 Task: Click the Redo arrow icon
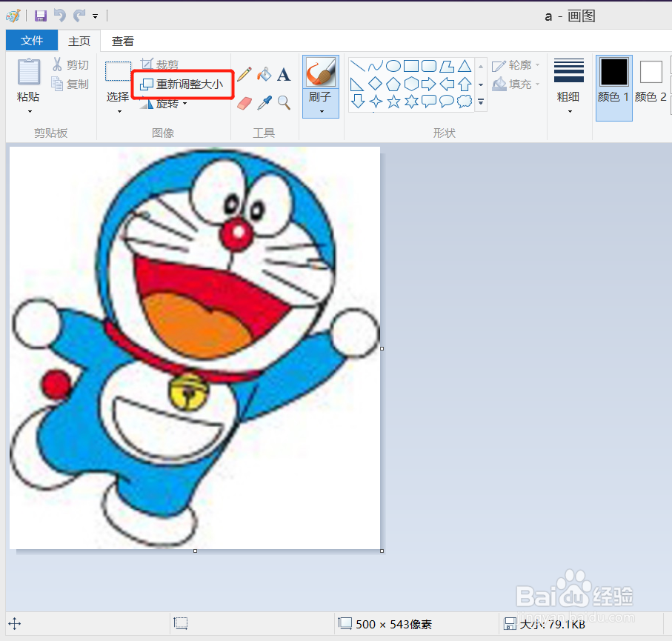click(79, 16)
